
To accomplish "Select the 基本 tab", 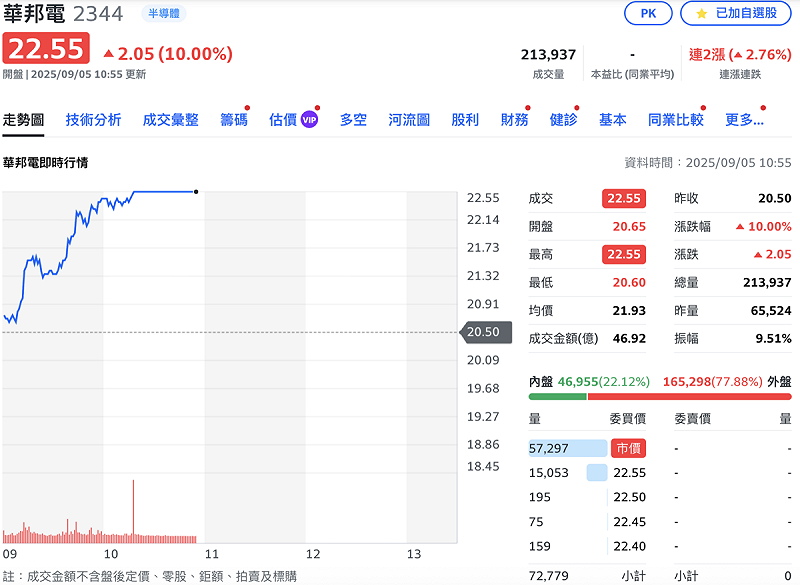I will point(612,120).
